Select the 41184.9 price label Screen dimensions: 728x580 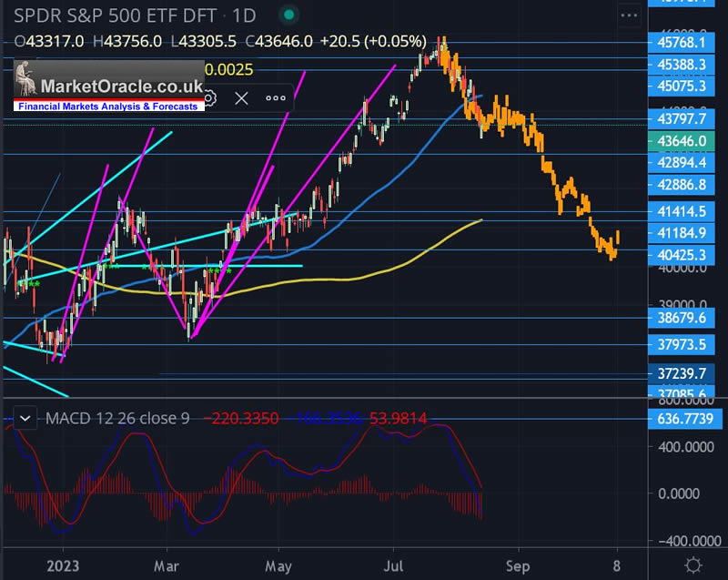[681, 233]
